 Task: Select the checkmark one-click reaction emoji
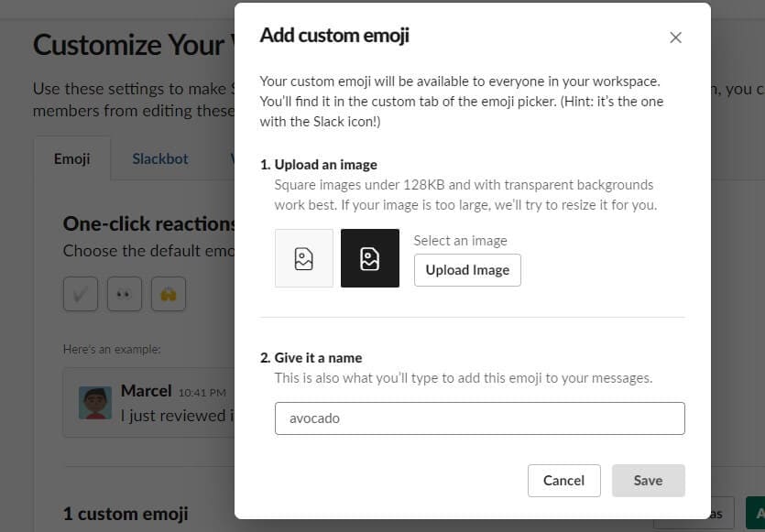81,294
